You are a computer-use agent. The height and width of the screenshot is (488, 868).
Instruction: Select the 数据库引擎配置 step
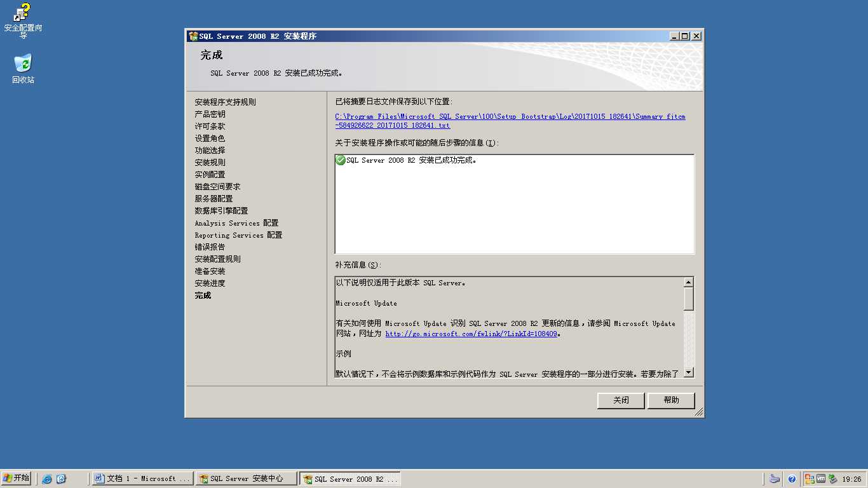(221, 211)
